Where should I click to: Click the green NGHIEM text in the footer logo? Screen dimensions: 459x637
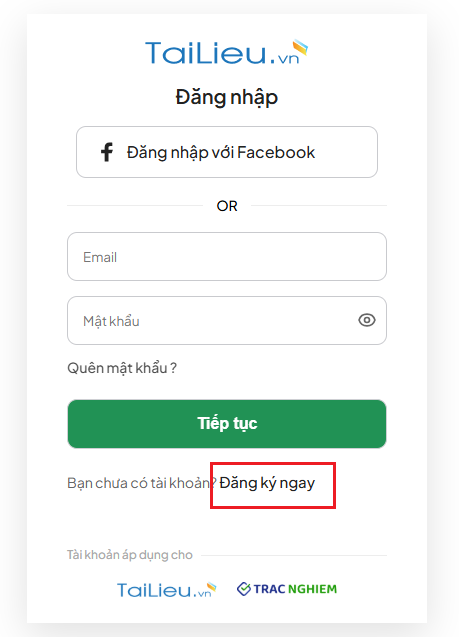click(x=313, y=589)
